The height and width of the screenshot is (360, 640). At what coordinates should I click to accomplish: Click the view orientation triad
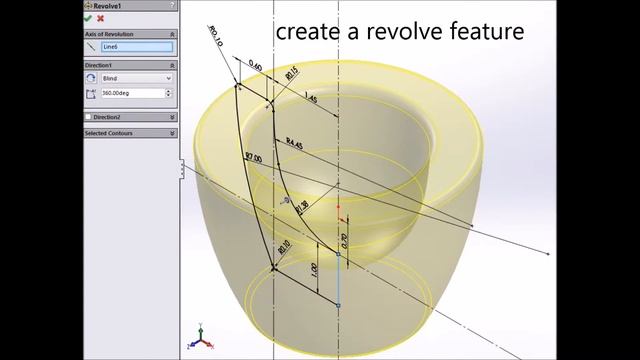point(200,338)
